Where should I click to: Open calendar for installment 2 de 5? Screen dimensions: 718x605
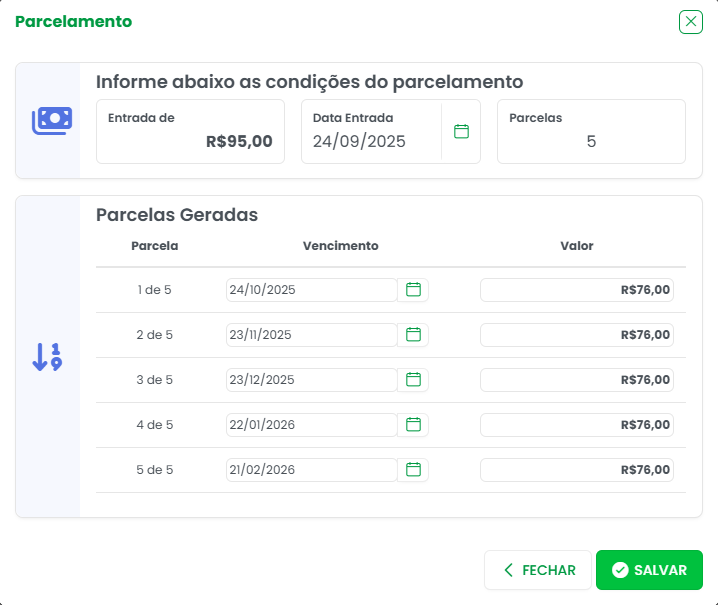tap(413, 335)
